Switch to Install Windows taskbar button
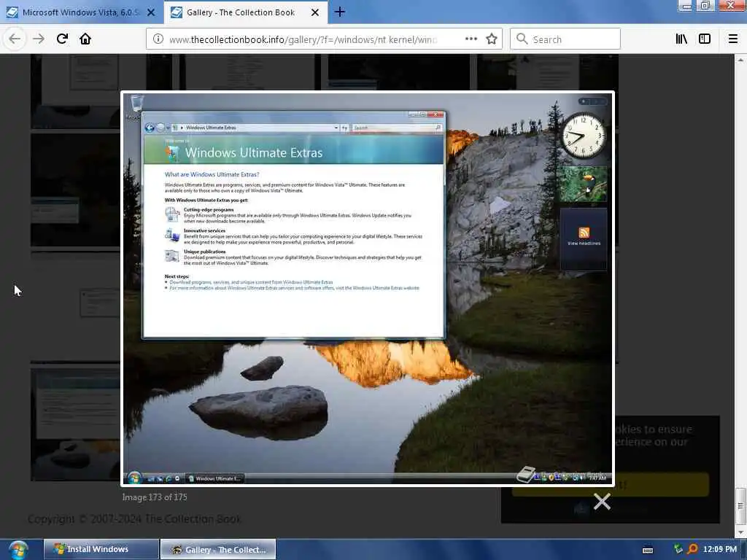The image size is (747, 560). point(101,549)
